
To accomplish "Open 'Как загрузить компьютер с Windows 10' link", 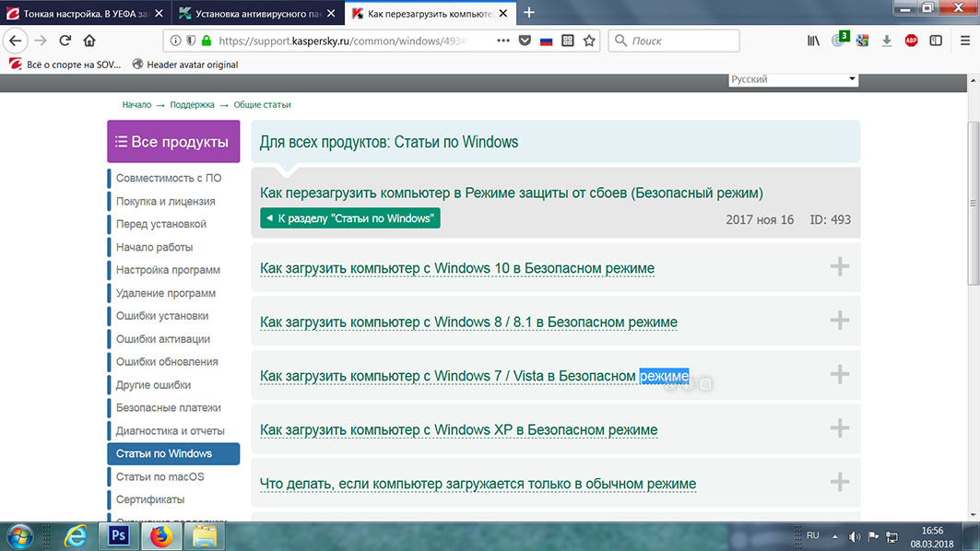I will [x=457, y=268].
